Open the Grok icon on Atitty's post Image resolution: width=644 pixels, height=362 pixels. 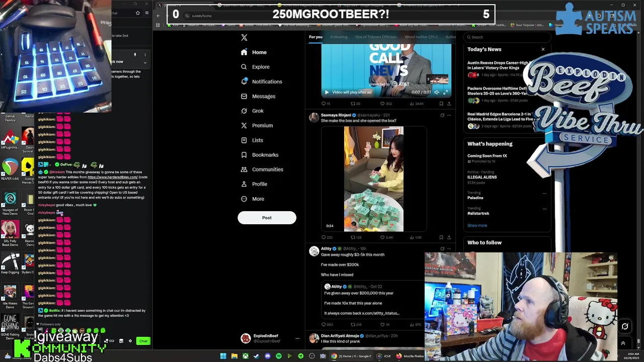click(x=442, y=248)
